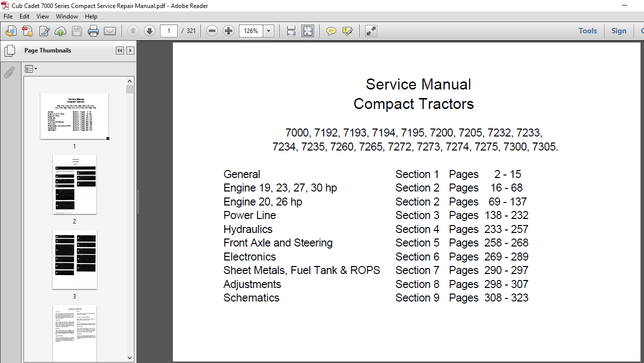This screenshot has height=363, width=644.
Task: Click the thumbnails panel right-arrow button
Action: (x=130, y=50)
